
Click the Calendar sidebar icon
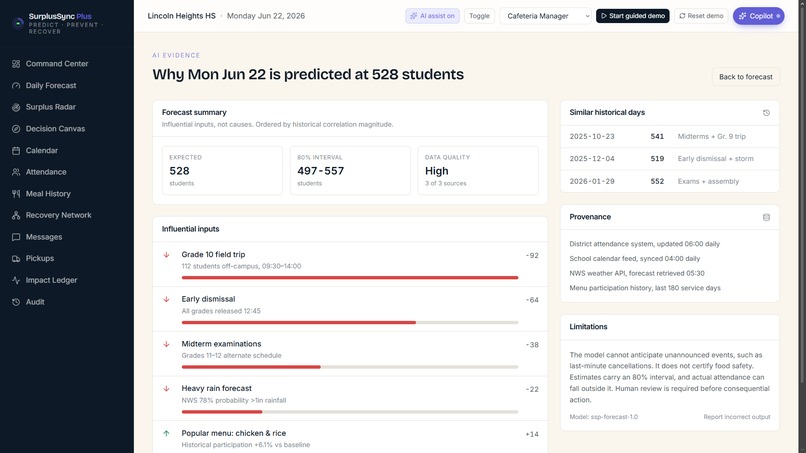(x=16, y=151)
